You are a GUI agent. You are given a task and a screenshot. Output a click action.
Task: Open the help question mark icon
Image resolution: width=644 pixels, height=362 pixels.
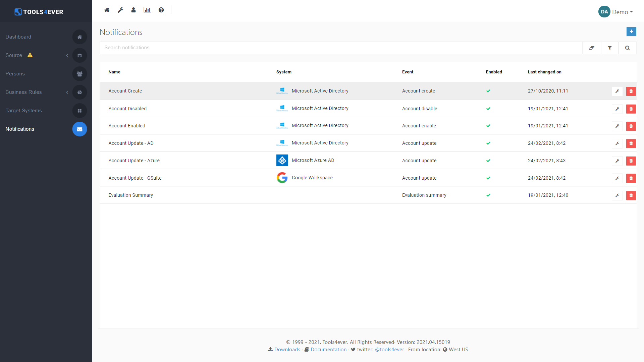coord(161,10)
